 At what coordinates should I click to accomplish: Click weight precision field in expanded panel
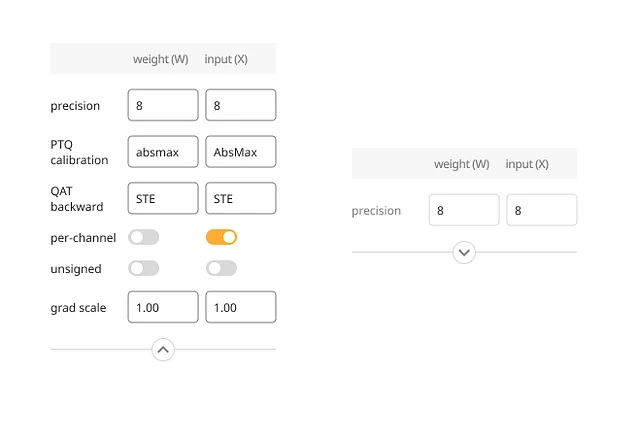[x=163, y=105]
